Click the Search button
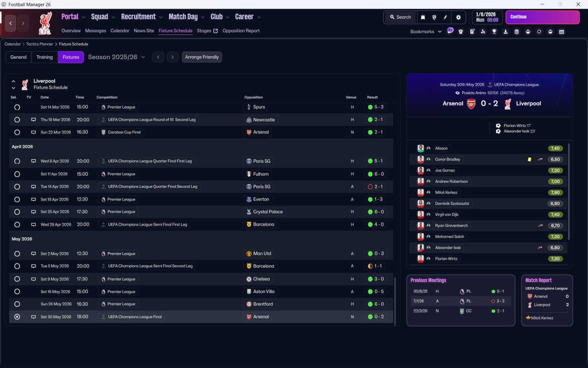Image resolution: width=588 pixels, height=368 pixels. click(x=400, y=17)
